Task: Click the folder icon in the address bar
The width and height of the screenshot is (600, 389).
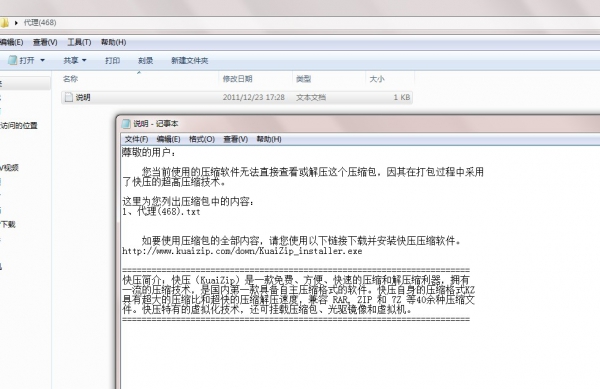Action: (x=4, y=23)
